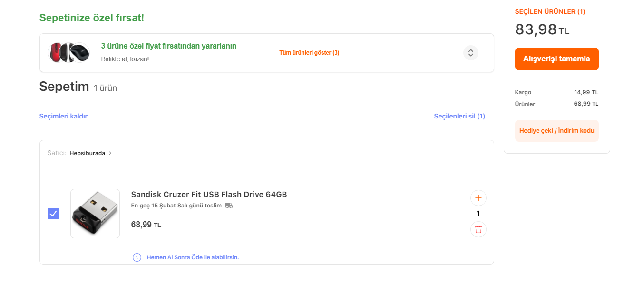
Task: Click the info icon beside Hemen Al
Action: (137, 257)
